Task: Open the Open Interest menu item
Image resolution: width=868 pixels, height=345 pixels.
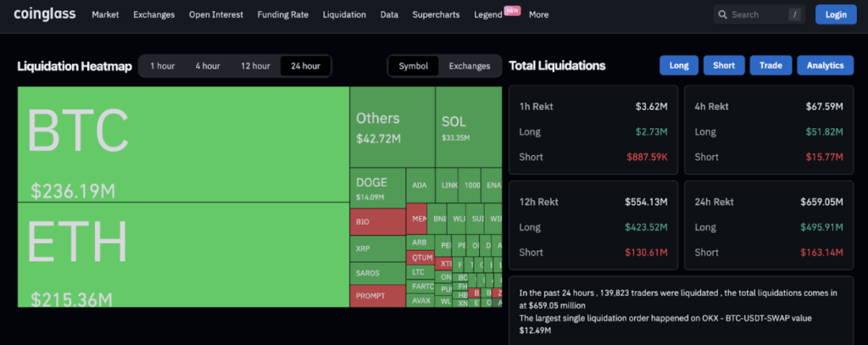Action: pyautogui.click(x=215, y=15)
